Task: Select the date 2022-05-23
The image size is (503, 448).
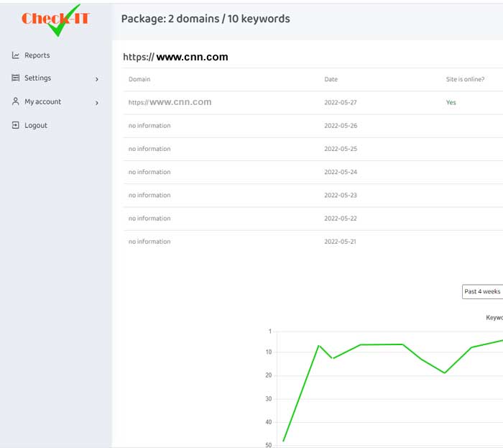Action: click(x=341, y=195)
